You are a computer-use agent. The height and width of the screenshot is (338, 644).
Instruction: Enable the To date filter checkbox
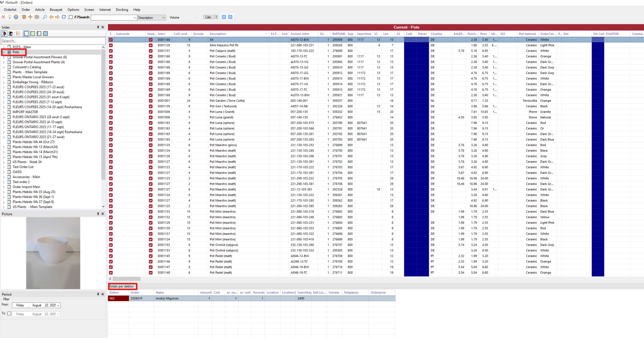9,313
